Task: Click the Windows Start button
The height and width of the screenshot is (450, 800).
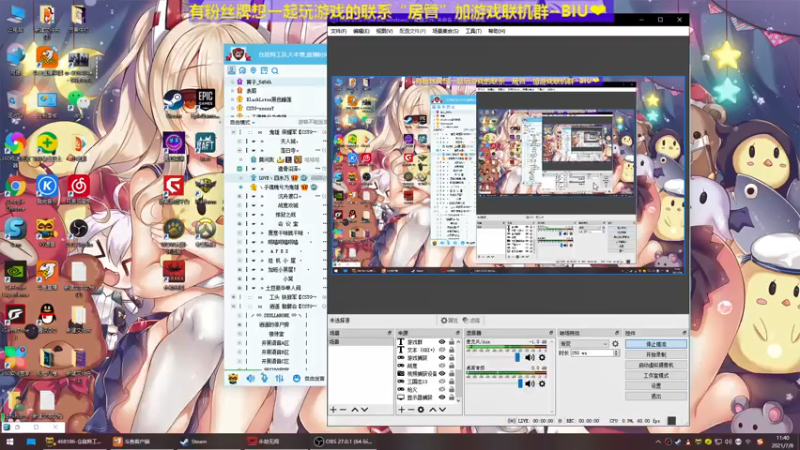Action: (x=10, y=442)
